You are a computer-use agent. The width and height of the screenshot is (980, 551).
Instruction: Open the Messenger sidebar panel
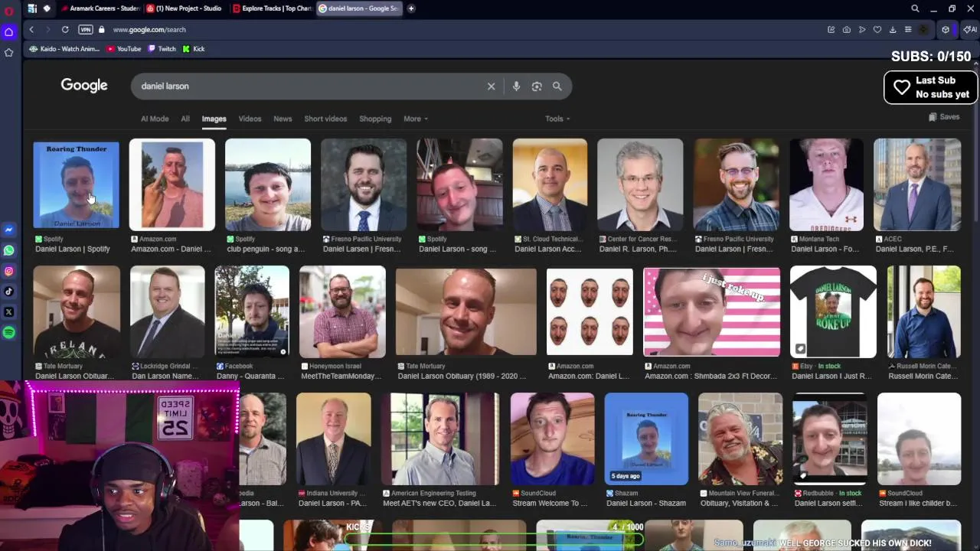(8, 230)
